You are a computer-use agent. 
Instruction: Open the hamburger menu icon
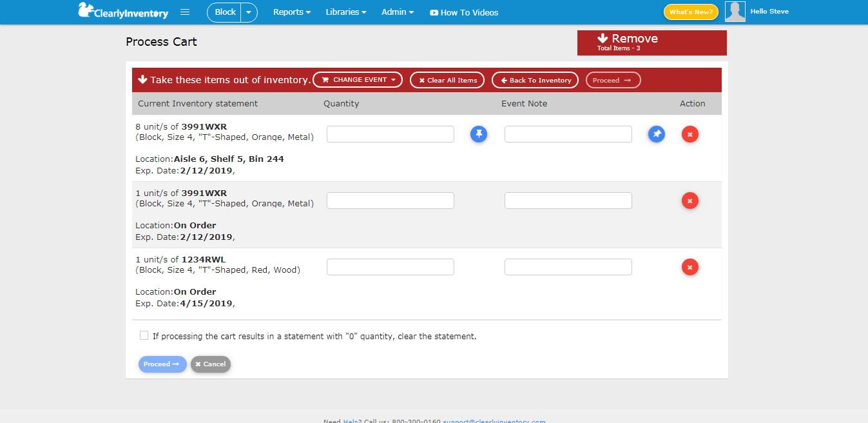click(x=185, y=12)
